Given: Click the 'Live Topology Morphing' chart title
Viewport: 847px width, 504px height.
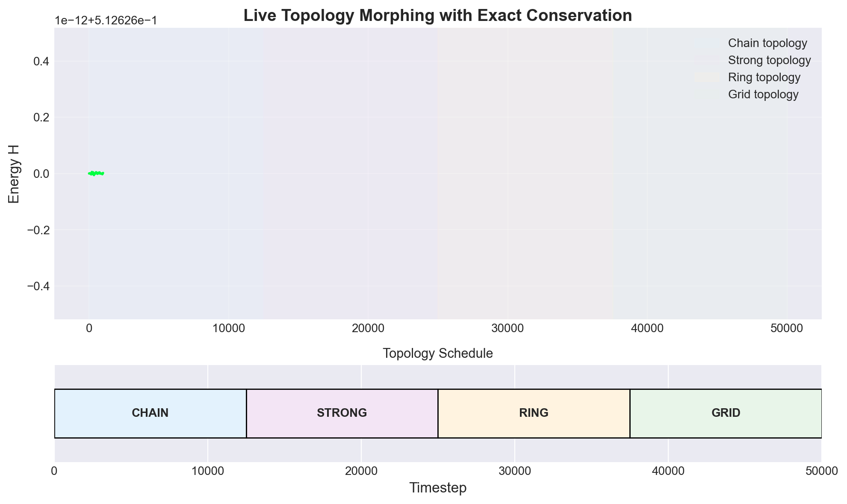Looking at the screenshot, I should pos(437,15).
